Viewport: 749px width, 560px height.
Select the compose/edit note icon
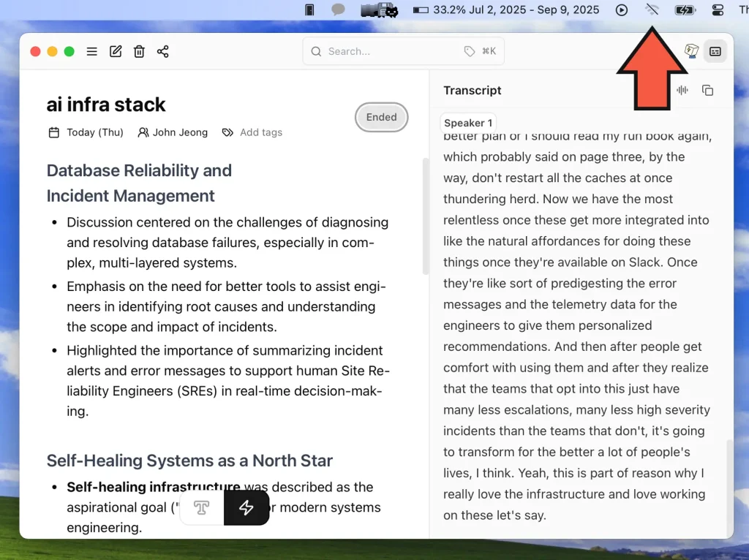[116, 51]
